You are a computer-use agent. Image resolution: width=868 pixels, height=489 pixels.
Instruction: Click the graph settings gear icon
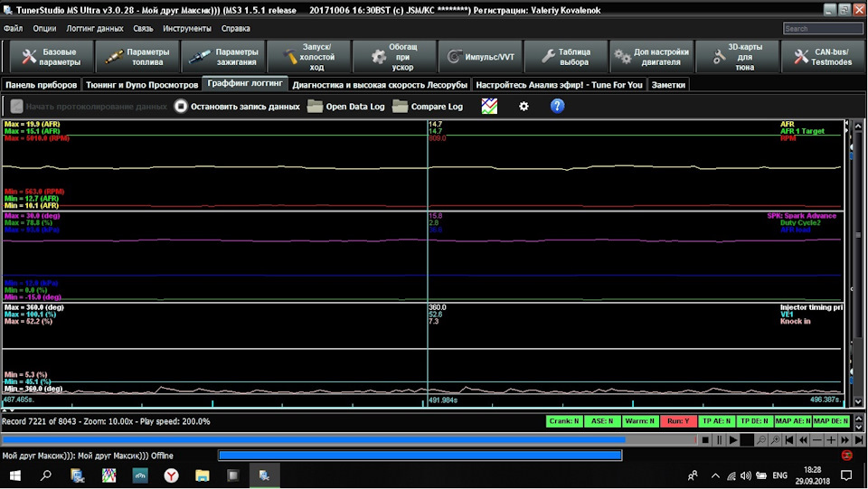coord(524,106)
